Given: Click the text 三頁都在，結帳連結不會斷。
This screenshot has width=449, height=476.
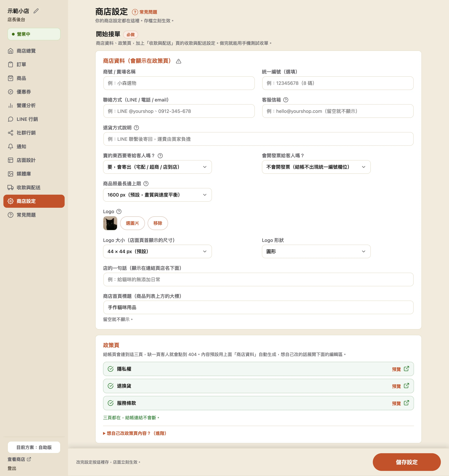Looking at the screenshot, I should [131, 418].
